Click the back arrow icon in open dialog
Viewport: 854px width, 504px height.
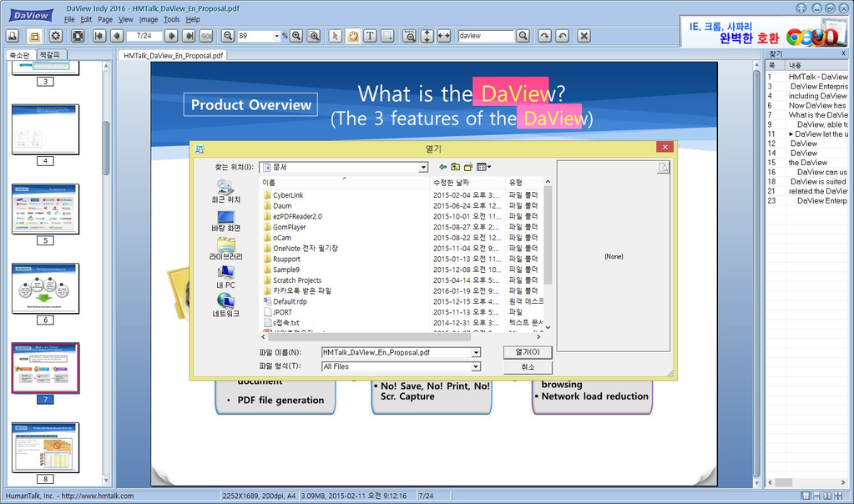pyautogui.click(x=442, y=167)
